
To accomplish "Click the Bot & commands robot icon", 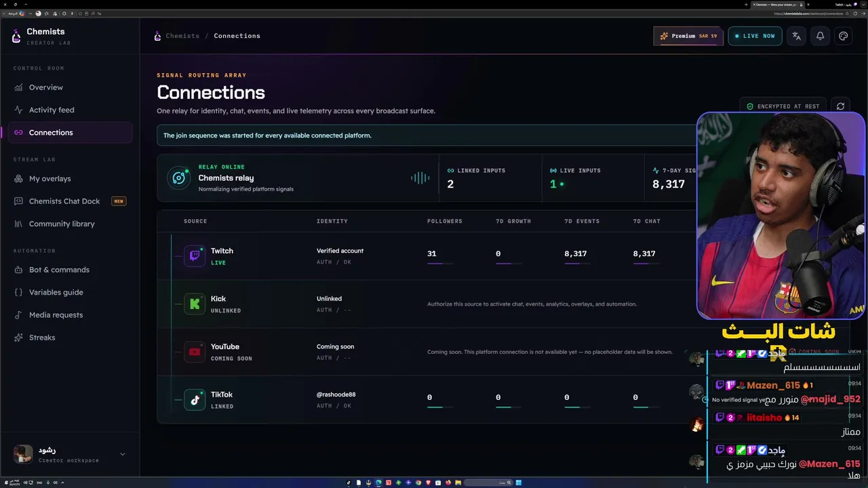I will (x=18, y=270).
